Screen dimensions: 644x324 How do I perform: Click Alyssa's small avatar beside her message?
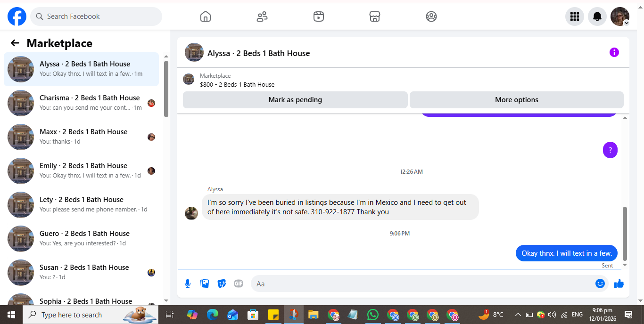click(x=191, y=213)
